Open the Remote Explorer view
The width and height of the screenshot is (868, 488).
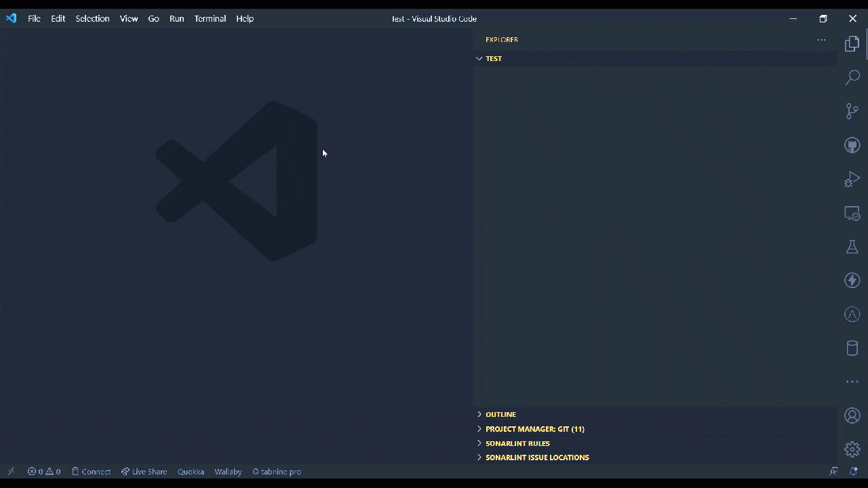click(852, 213)
